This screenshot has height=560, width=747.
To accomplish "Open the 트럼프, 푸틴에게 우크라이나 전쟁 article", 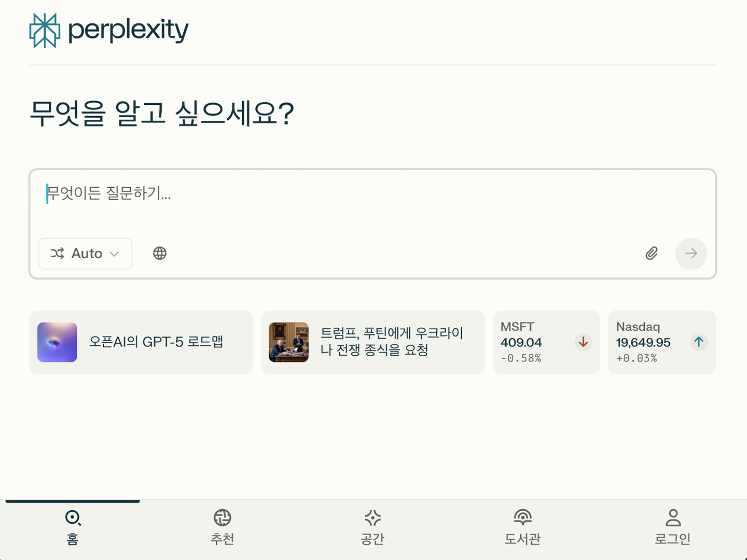I will coord(372,342).
